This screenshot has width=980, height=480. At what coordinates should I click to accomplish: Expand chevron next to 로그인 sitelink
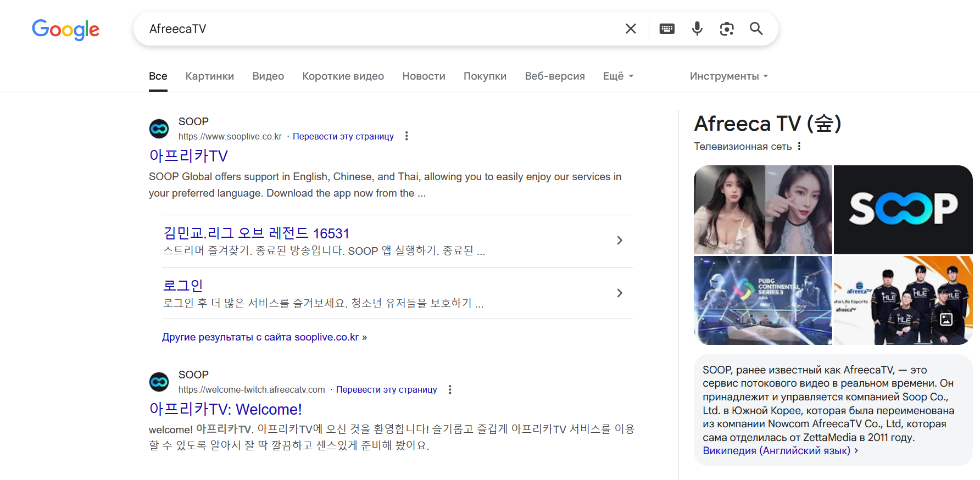[620, 293]
